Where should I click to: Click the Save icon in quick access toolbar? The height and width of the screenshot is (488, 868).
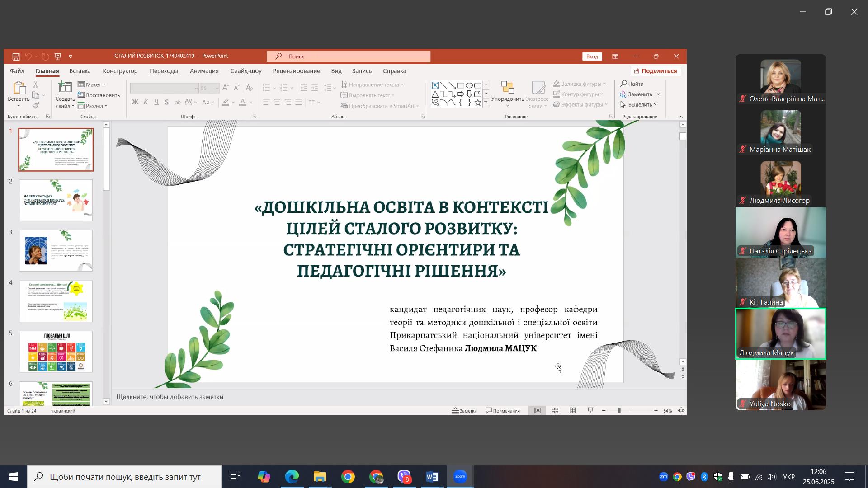tap(16, 56)
